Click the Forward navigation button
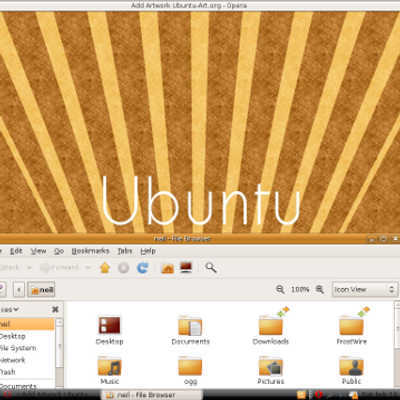 click(x=59, y=267)
